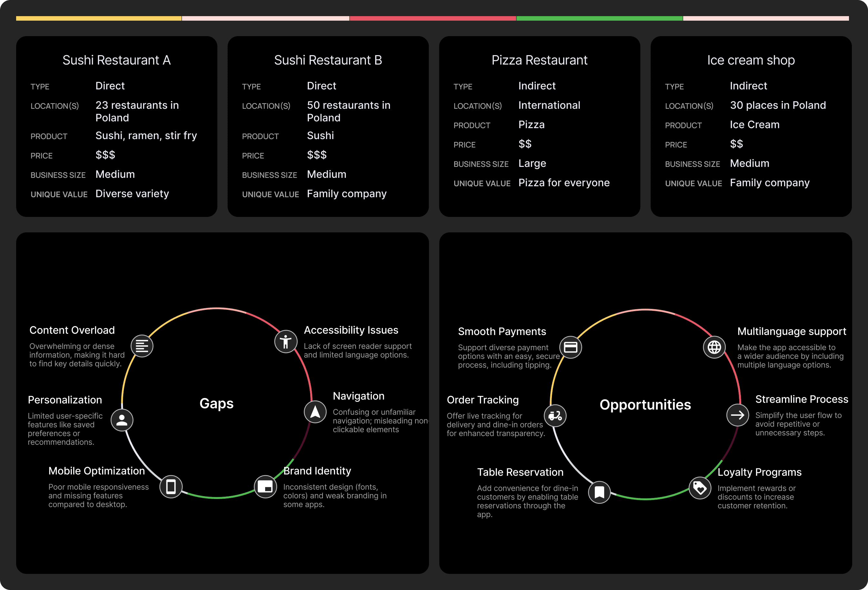Viewport: 868px width, 590px height.
Task: Click the Personalization user profile icon
Action: [x=122, y=420]
